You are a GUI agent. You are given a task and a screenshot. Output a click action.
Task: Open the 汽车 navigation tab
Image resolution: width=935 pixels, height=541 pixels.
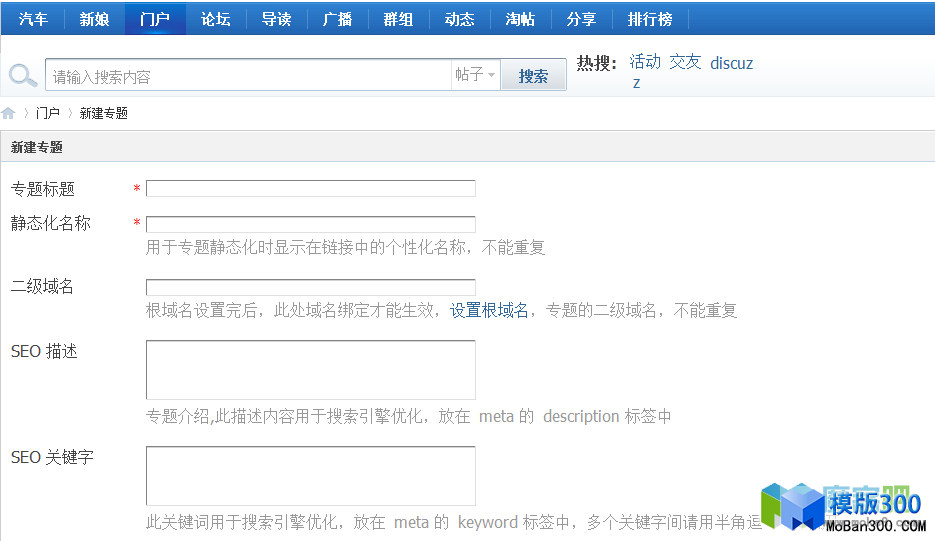pyautogui.click(x=33, y=19)
